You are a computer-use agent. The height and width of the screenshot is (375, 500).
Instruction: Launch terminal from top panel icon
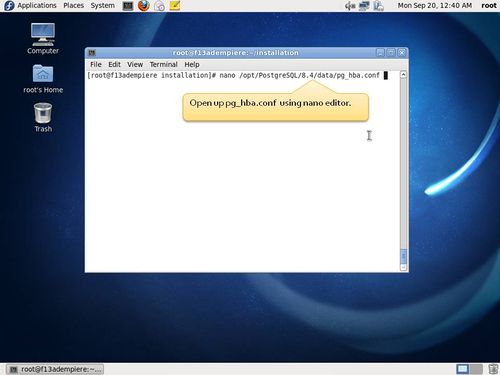point(128,6)
